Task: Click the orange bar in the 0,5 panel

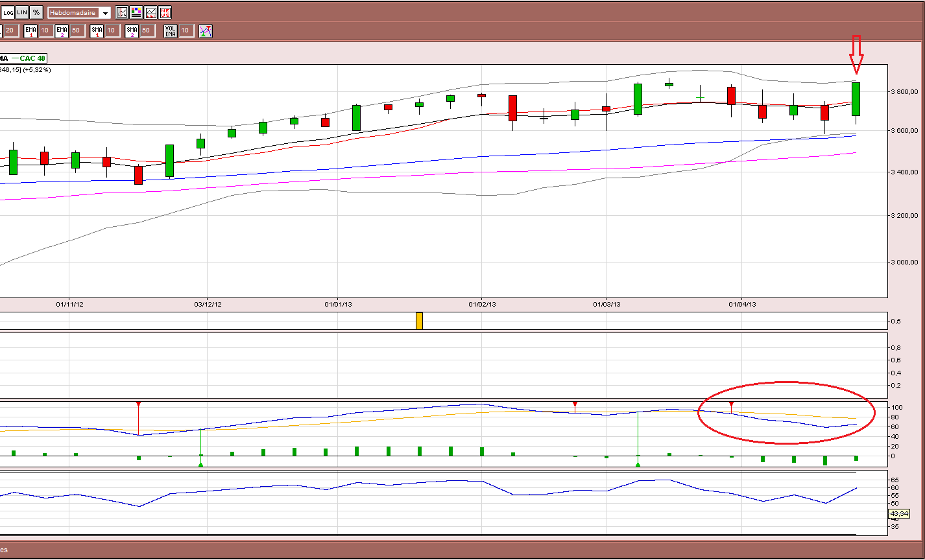Action: click(419, 321)
